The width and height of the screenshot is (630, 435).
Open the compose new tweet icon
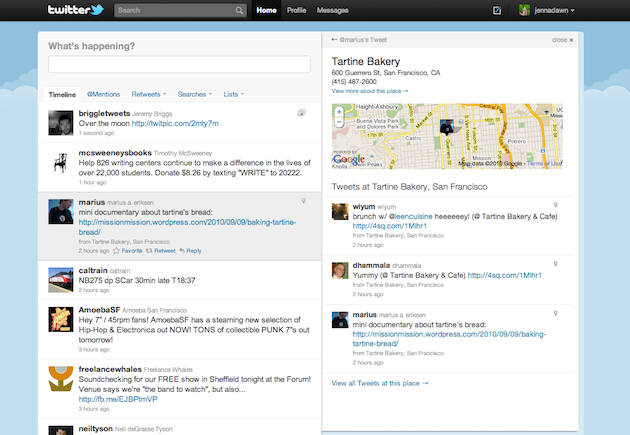point(498,11)
